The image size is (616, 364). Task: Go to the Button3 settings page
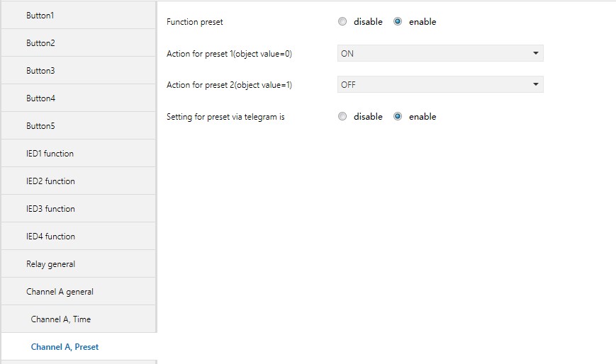40,70
